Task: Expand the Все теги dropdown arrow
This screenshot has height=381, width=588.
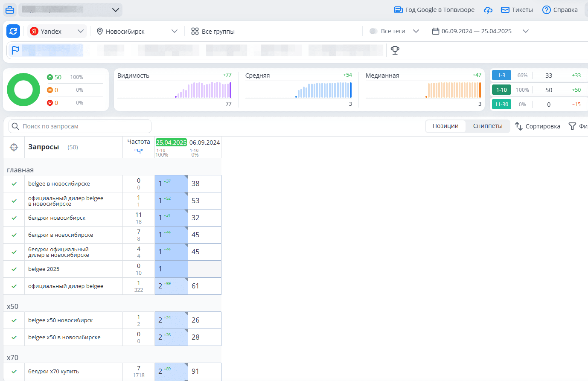Action: click(x=416, y=31)
